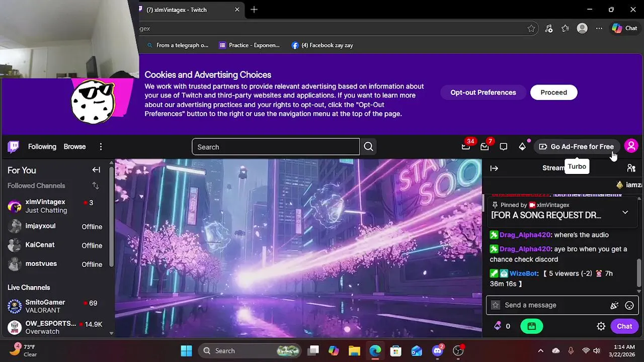Image resolution: width=644 pixels, height=362 pixels.
Task: Open File Explorer from taskbar
Action: coord(354,351)
